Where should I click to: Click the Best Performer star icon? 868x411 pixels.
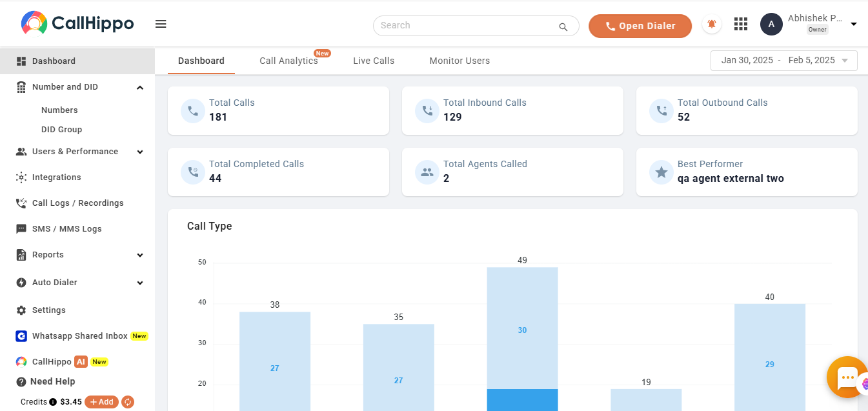[x=661, y=172]
